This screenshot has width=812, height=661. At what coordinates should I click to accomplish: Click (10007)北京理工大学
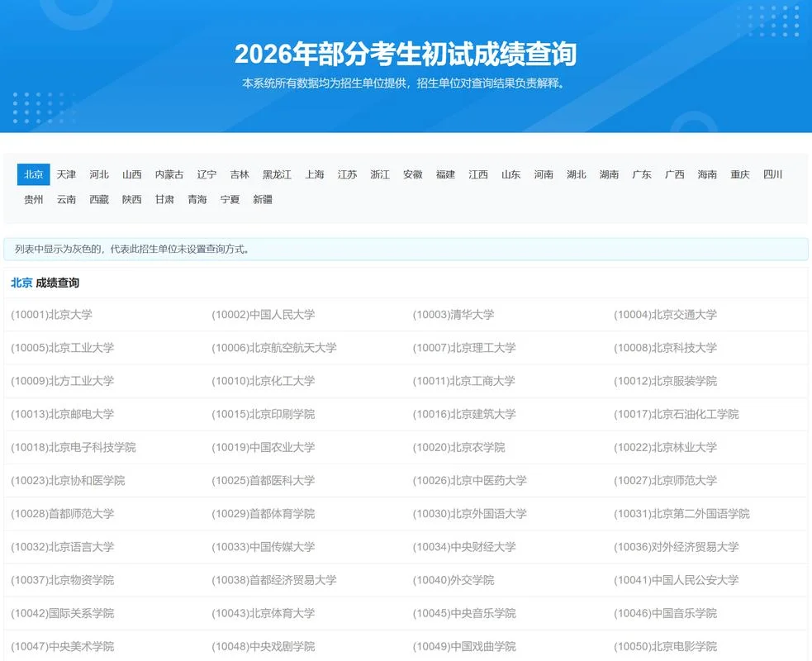click(464, 348)
